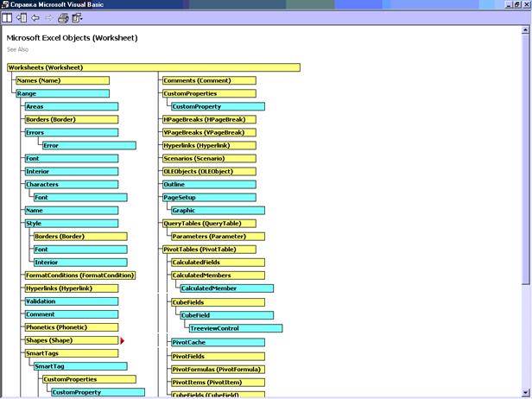Select the Range object box
Image resolution: width=532 pixels, height=399 pixels.
pos(63,93)
